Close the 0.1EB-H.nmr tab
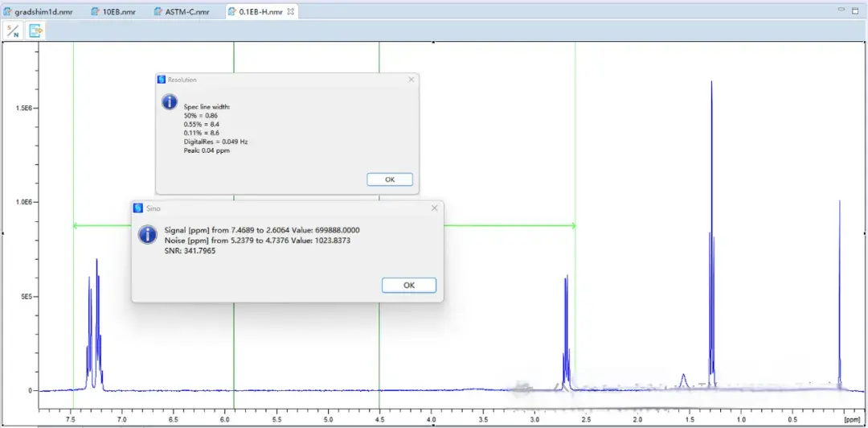This screenshot has height=428, width=868. 290,12
